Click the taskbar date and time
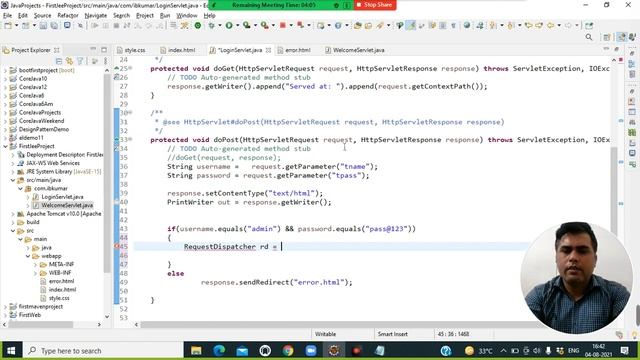This screenshot has width=640, height=360. pos(597,351)
